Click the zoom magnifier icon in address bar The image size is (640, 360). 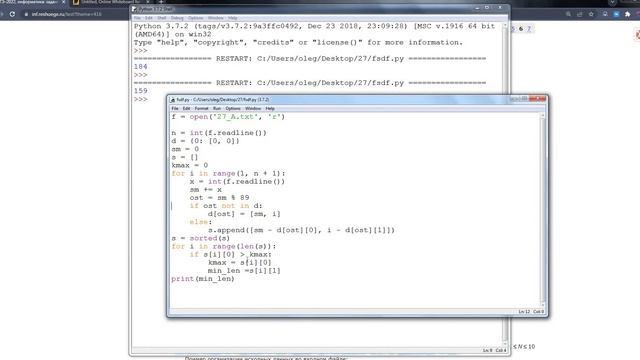pyautogui.click(x=568, y=14)
